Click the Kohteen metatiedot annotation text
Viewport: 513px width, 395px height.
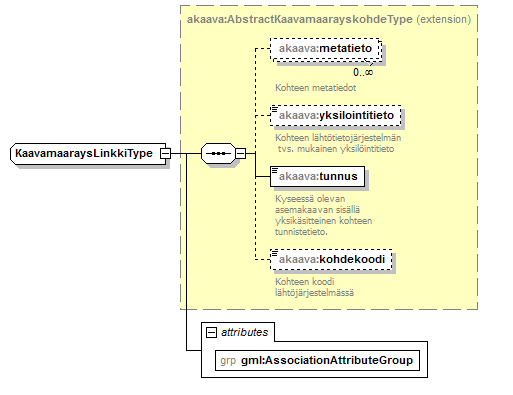click(x=315, y=88)
